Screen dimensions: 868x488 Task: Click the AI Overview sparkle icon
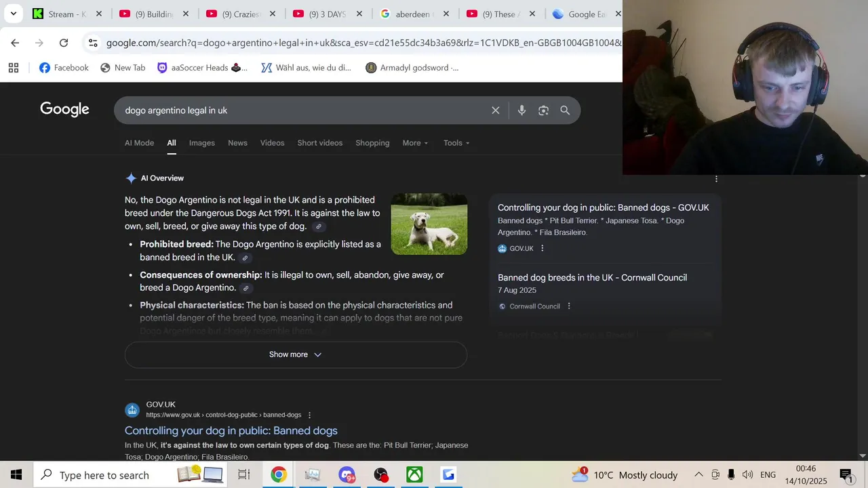(131, 178)
